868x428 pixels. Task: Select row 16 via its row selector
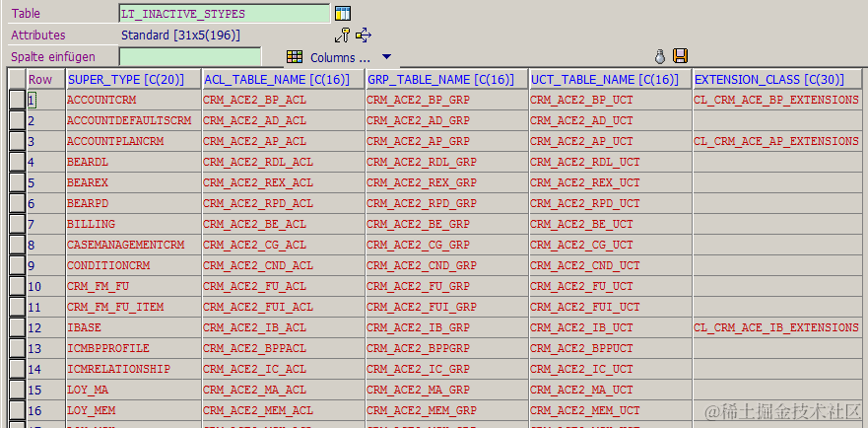[17, 410]
